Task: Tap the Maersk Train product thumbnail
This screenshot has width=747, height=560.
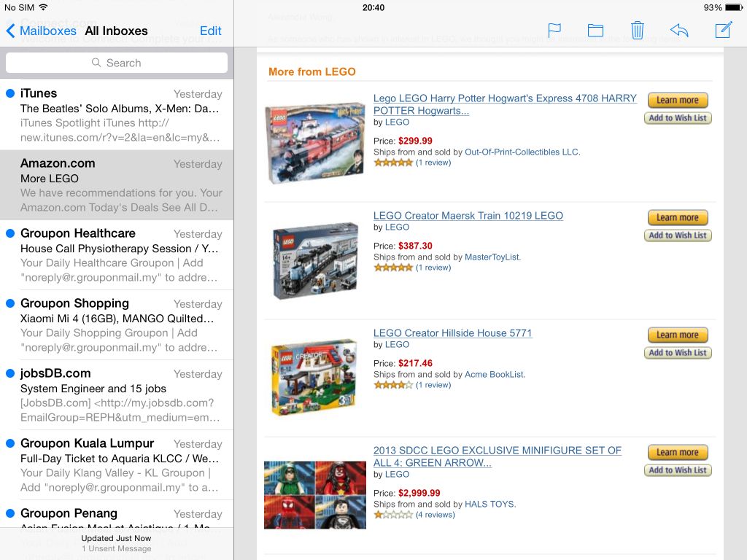Action: (315, 260)
